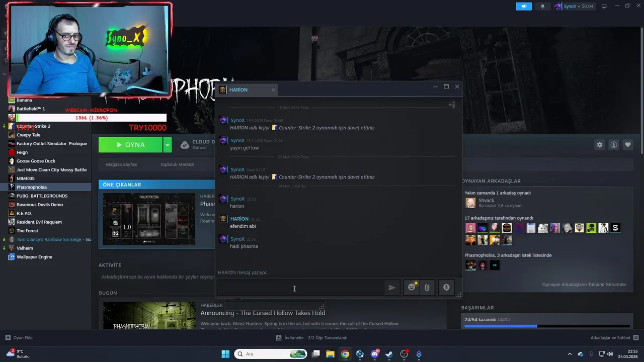The height and width of the screenshot is (362, 644).
Task: Click the Wallpaper Engine icon in library
Action: (x=12, y=257)
